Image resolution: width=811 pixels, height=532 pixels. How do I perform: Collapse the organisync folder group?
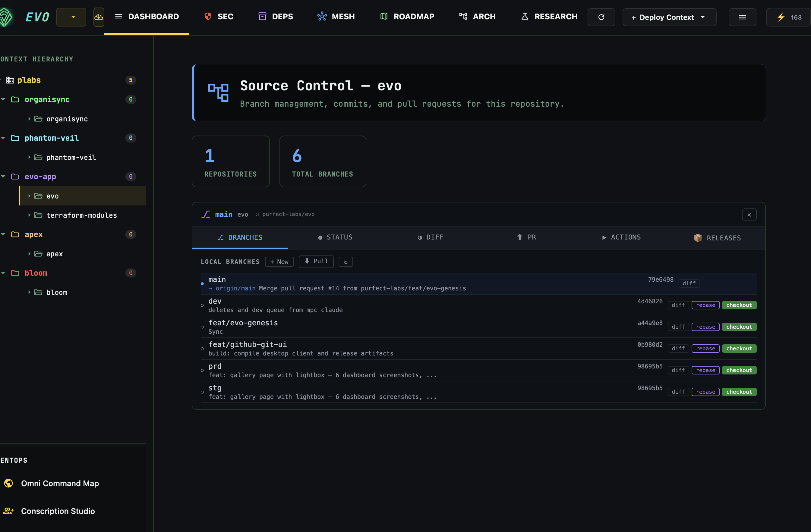[x=3, y=99]
